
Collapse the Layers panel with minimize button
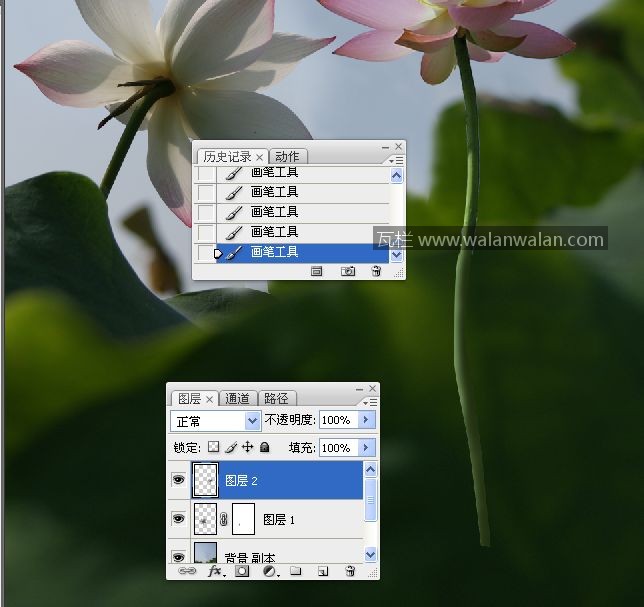coord(359,389)
